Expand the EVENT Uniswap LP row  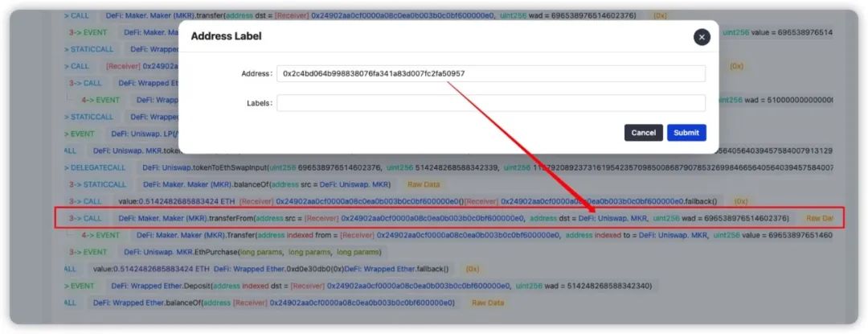(x=79, y=134)
